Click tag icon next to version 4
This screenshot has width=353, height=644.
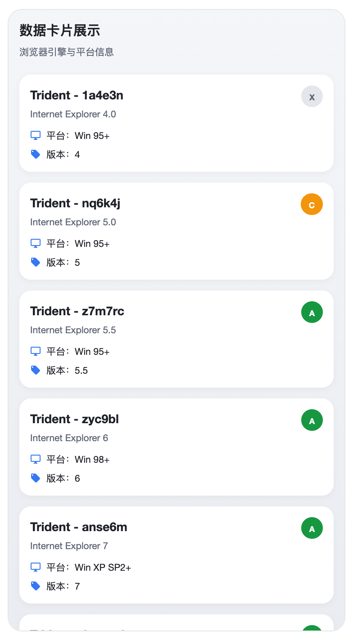click(x=36, y=154)
